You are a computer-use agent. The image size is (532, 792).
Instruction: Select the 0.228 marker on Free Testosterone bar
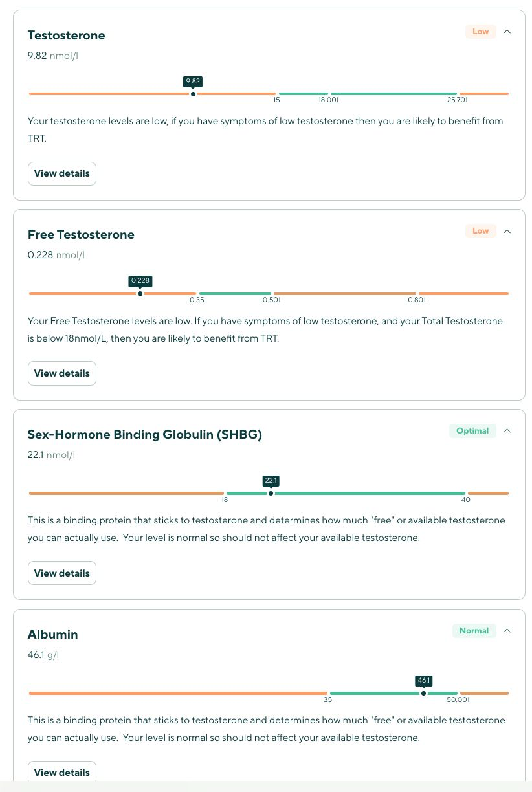click(x=140, y=294)
